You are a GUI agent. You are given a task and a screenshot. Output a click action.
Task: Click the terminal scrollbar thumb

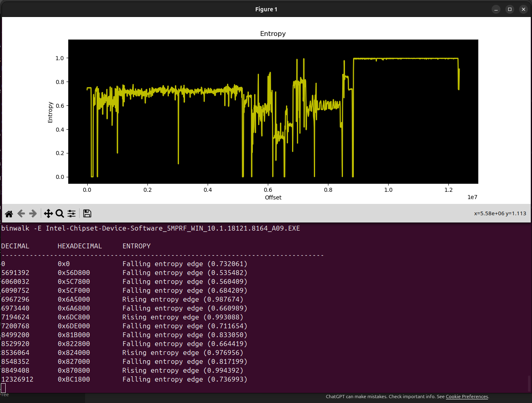coord(529,383)
